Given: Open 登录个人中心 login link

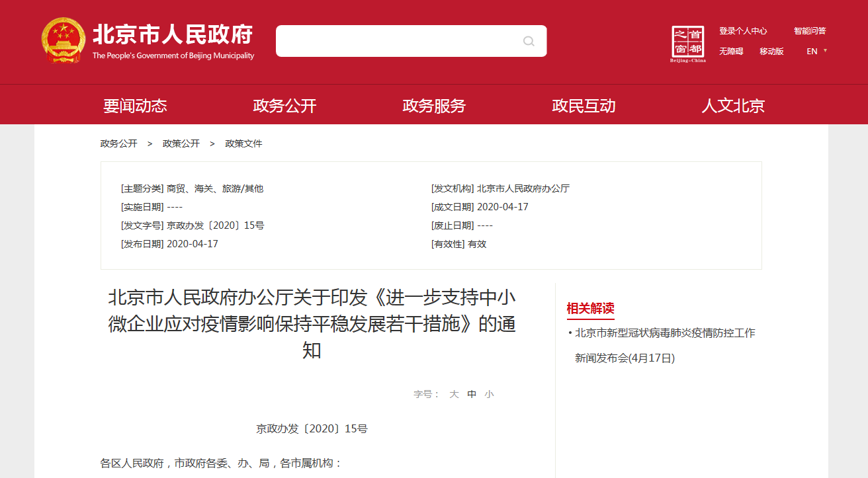Looking at the screenshot, I should (743, 31).
